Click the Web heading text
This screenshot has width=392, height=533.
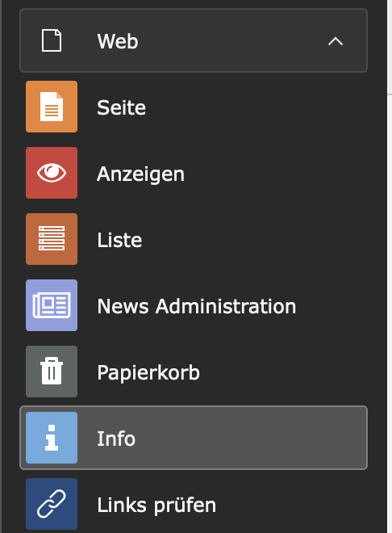pyautogui.click(x=118, y=41)
